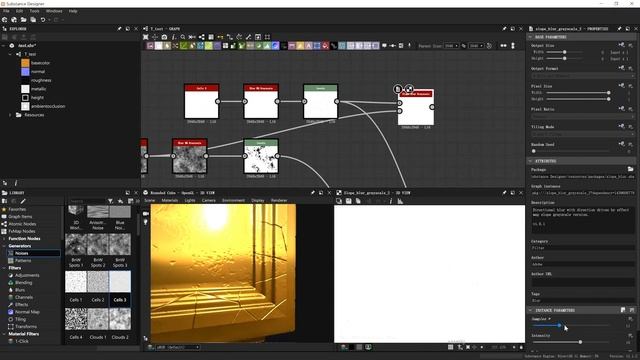Toggle Pixel Ratio inheritance icon
This screenshot has height=360, width=640.
pos(621,109)
